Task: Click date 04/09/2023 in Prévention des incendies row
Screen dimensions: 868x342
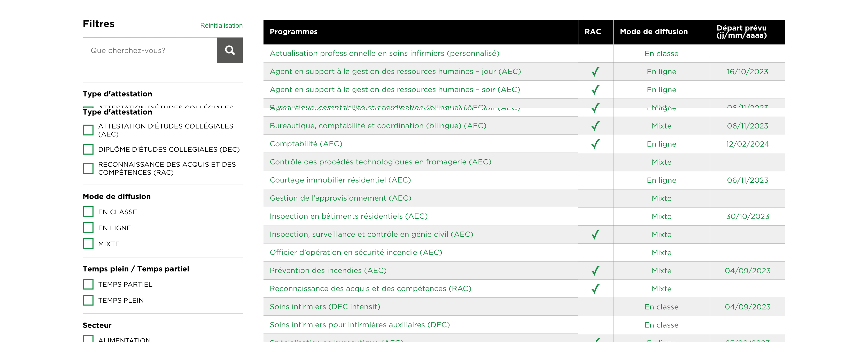Action: pyautogui.click(x=747, y=270)
